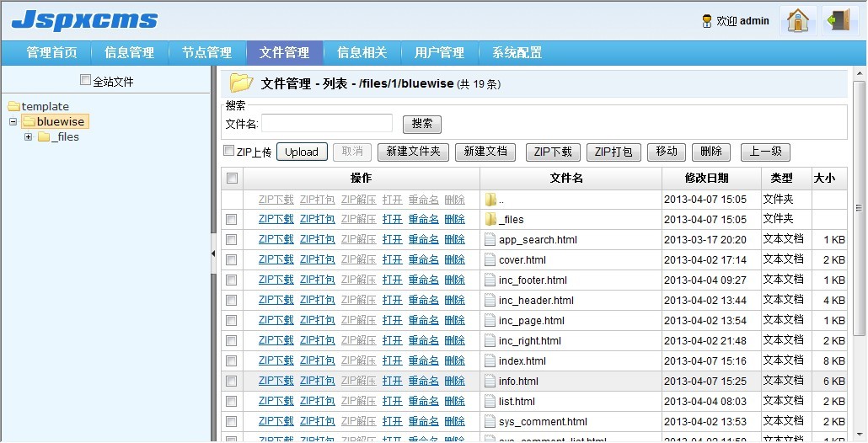Image resolution: width=868 pixels, height=443 pixels.
Task: Click the cover.html document icon
Action: (490, 260)
